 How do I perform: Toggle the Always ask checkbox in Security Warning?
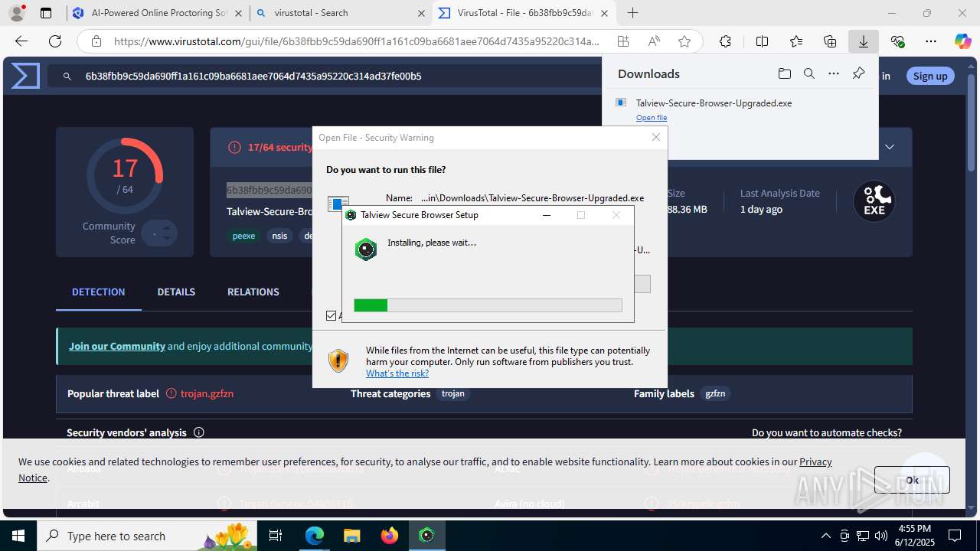332,315
